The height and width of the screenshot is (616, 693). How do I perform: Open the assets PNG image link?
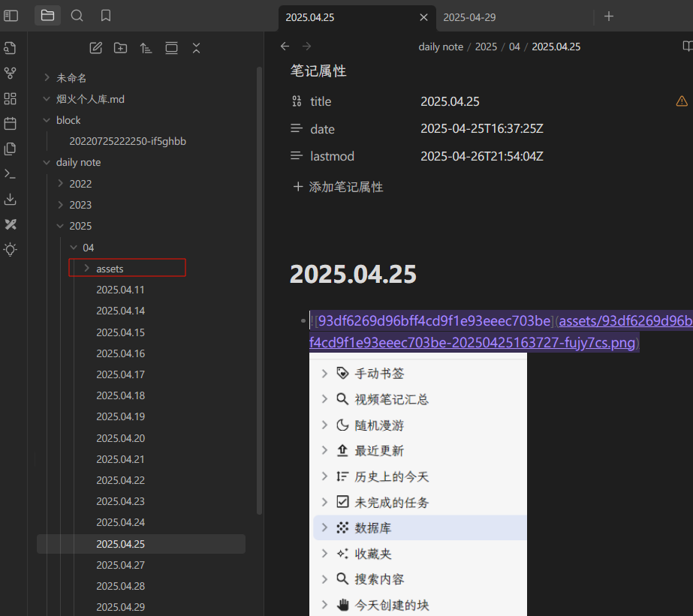[x=472, y=343]
